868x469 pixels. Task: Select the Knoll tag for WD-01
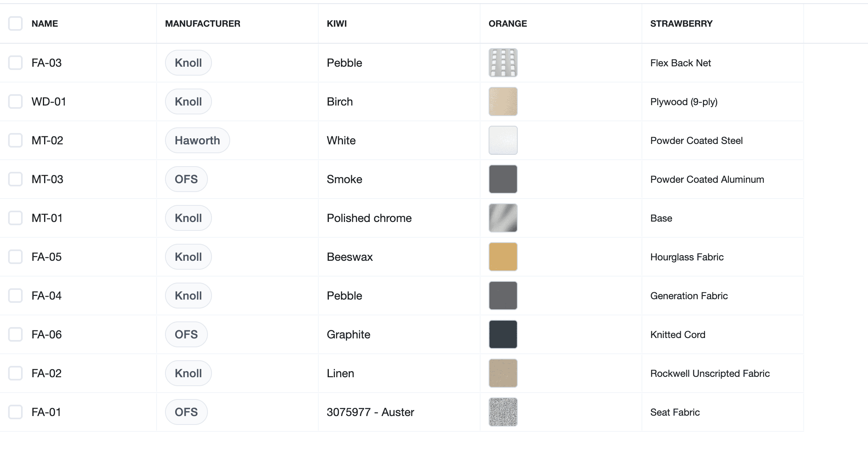[x=188, y=101]
